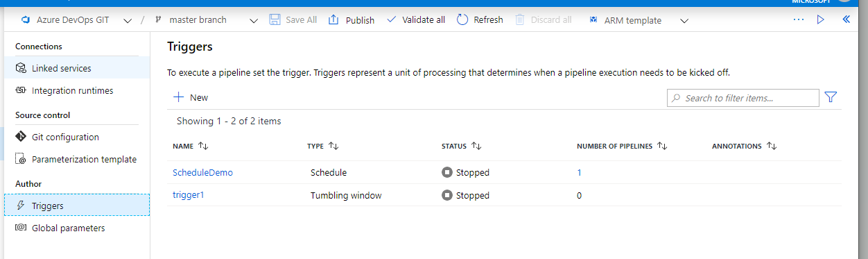Expand the master branch dropdown
This screenshot has width=868, height=259.
point(254,20)
